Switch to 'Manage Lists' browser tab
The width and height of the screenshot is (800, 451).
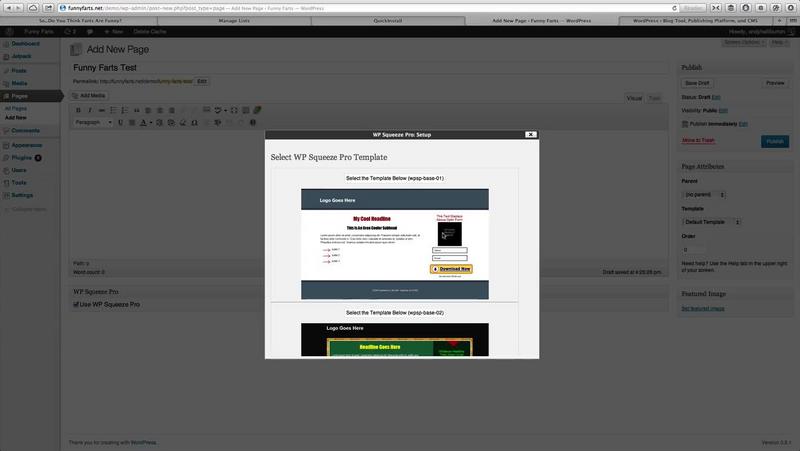coord(234,21)
